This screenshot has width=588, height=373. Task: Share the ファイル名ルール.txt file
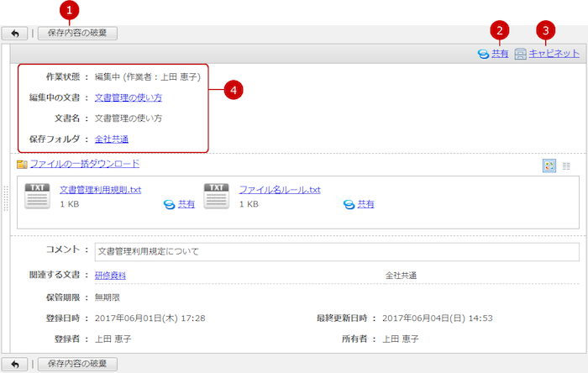359,204
